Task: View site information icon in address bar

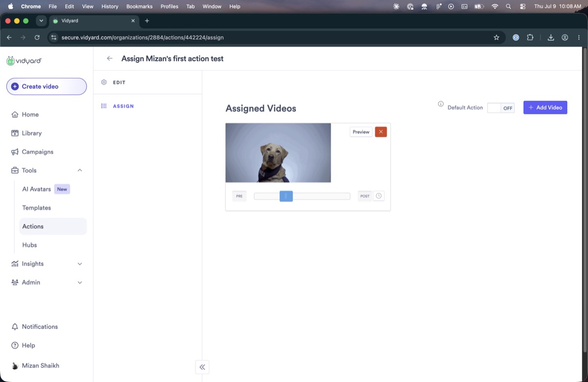Action: 54,37
